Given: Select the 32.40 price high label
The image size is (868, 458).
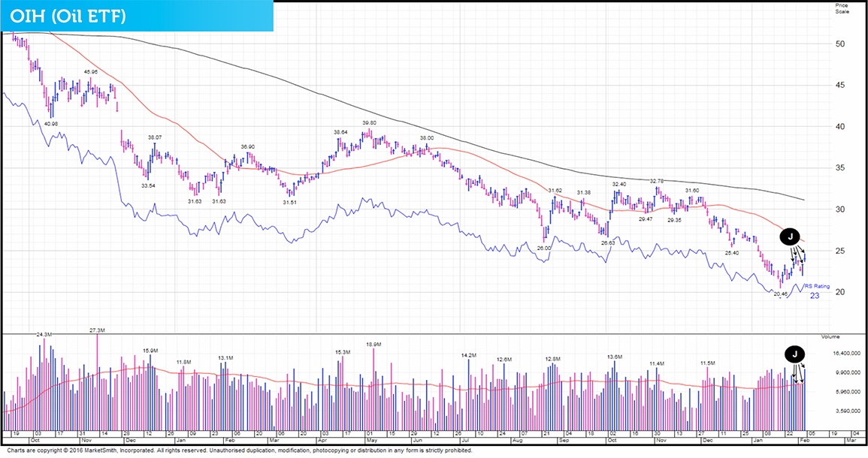Looking at the screenshot, I should pyautogui.click(x=619, y=184).
